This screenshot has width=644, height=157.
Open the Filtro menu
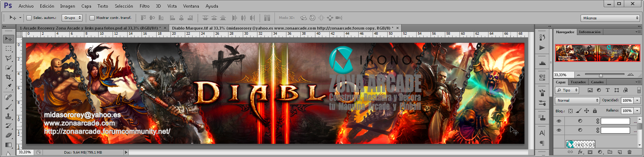pos(144,6)
